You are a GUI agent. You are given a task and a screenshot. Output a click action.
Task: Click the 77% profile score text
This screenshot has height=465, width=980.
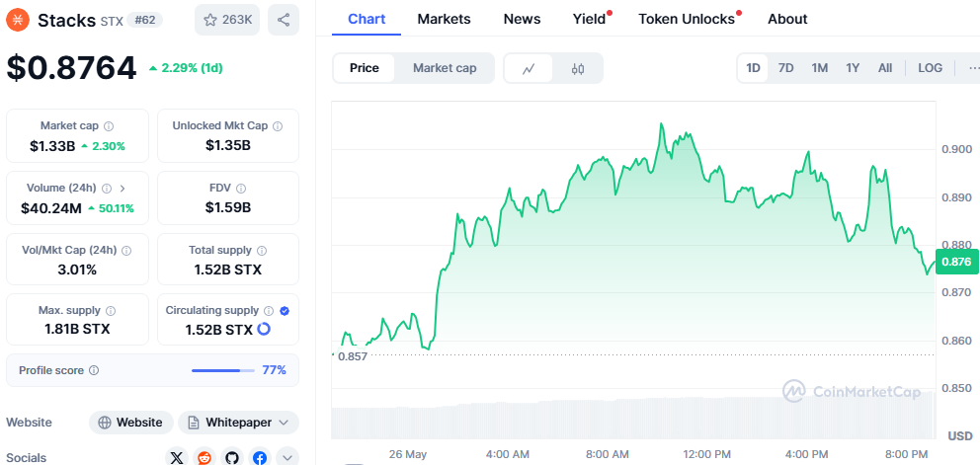click(274, 370)
